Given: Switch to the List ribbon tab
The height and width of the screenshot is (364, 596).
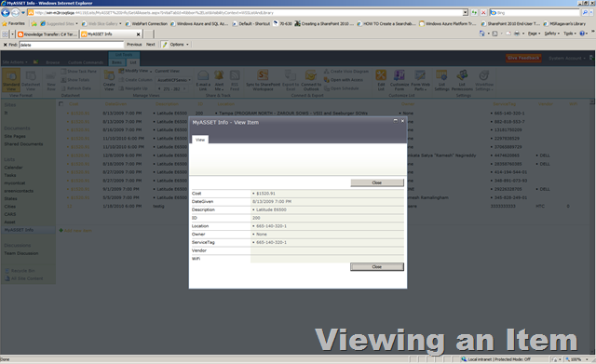Looking at the screenshot, I should pyautogui.click(x=132, y=62).
